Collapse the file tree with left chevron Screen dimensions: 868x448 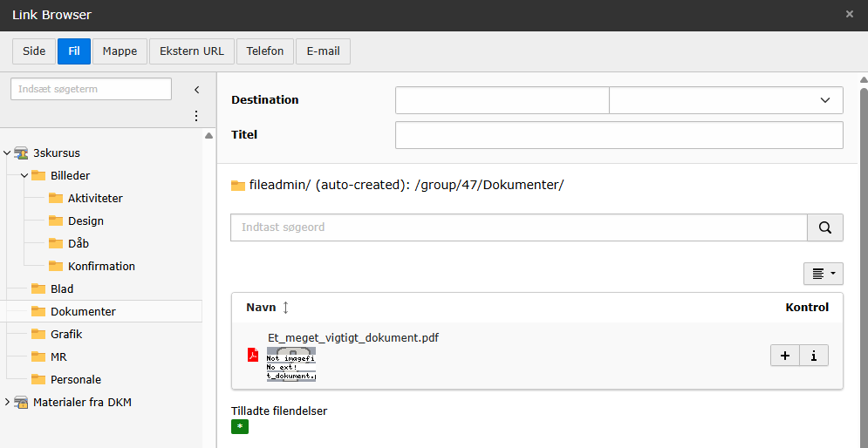tap(196, 90)
